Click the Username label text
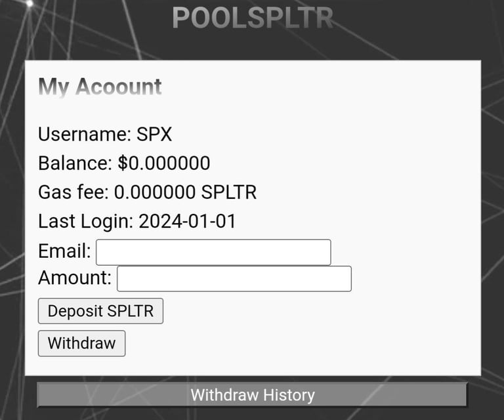This screenshot has width=504, height=420. [84, 135]
